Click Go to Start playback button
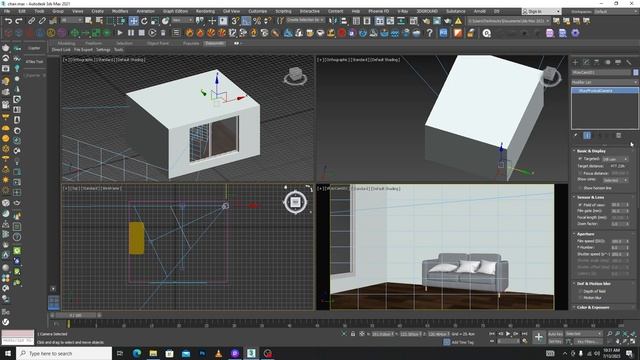 pos(492,334)
